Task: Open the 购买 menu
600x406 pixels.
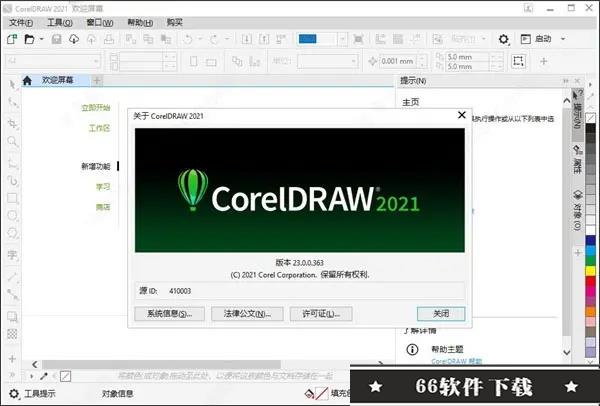Action: (174, 23)
